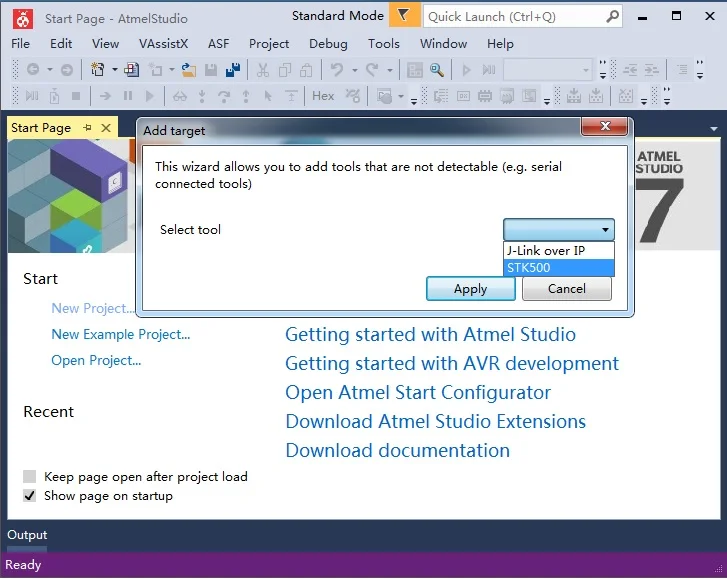The height and width of the screenshot is (579, 727).
Task: Click the Step Into down-arrow icon
Action: click(x=202, y=96)
